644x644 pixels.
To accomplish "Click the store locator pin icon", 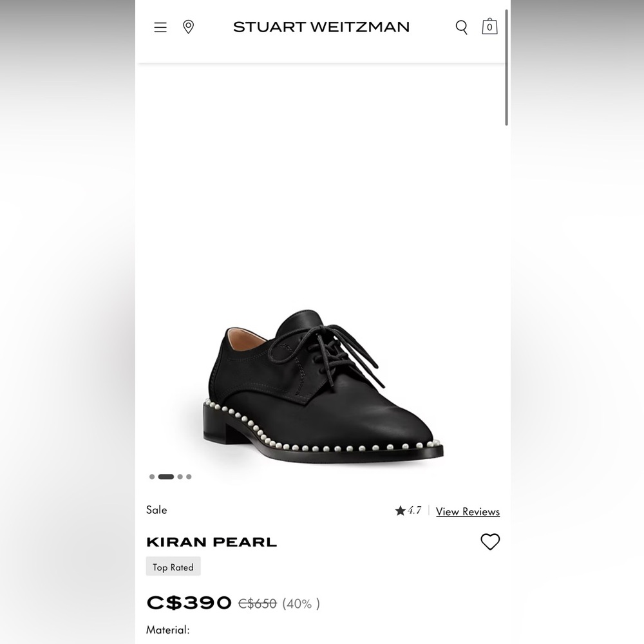I will [x=188, y=27].
